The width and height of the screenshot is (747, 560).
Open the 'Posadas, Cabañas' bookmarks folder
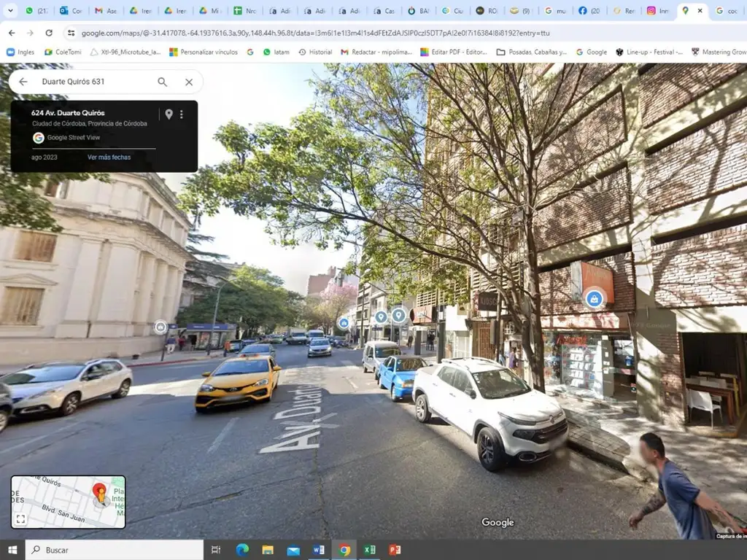[531, 52]
